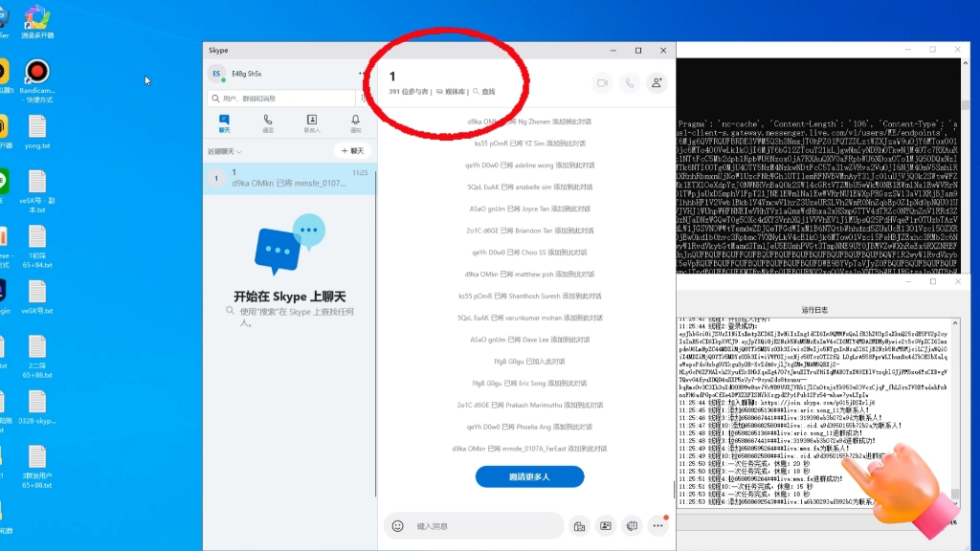Click the 邀请更多人 button
The image size is (980, 551).
529,476
